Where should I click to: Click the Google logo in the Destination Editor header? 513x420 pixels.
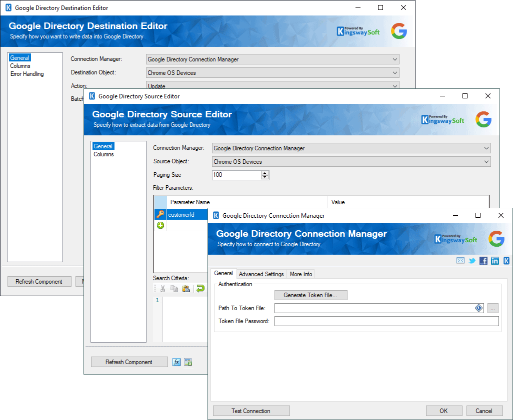coord(399,31)
